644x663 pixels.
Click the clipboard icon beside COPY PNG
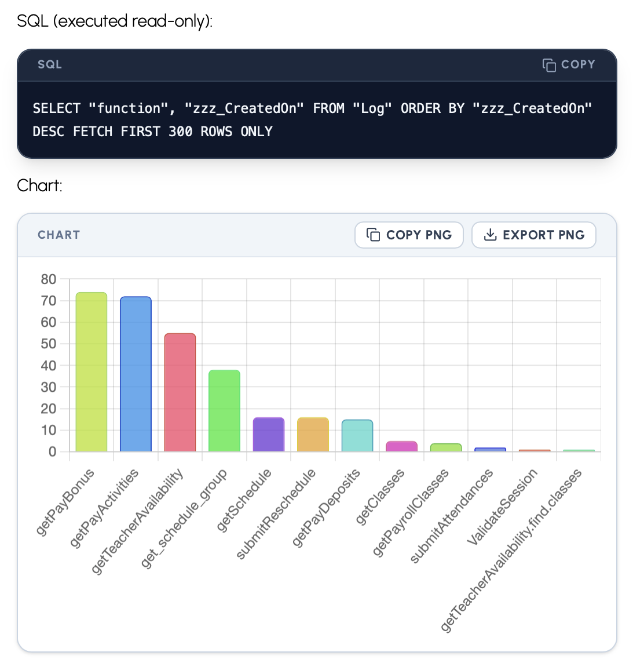[374, 235]
